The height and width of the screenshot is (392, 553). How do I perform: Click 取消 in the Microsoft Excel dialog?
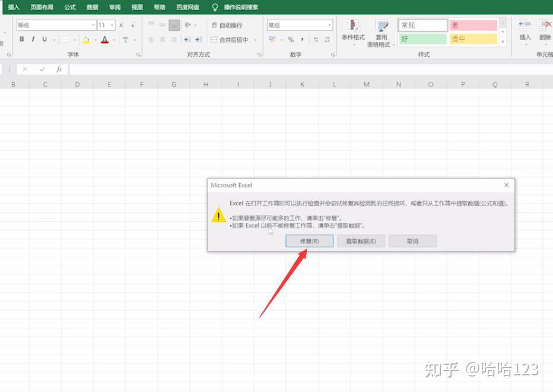pos(412,241)
